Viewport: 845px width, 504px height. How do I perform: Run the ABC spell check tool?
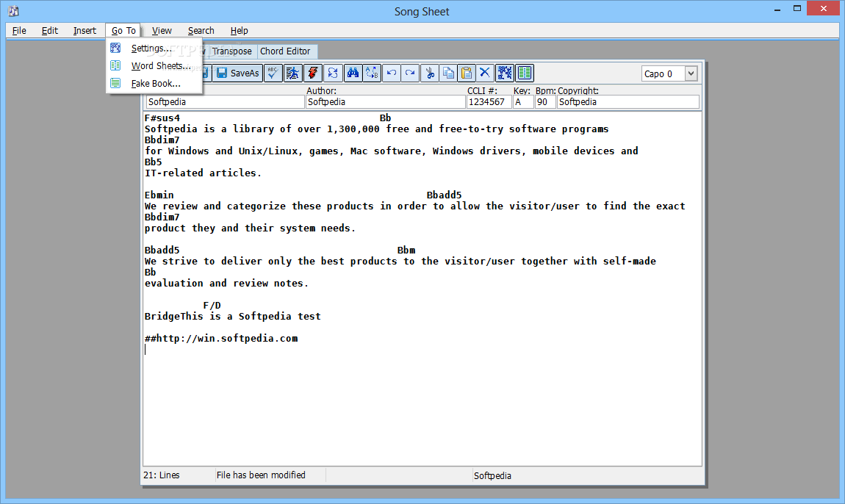point(273,73)
